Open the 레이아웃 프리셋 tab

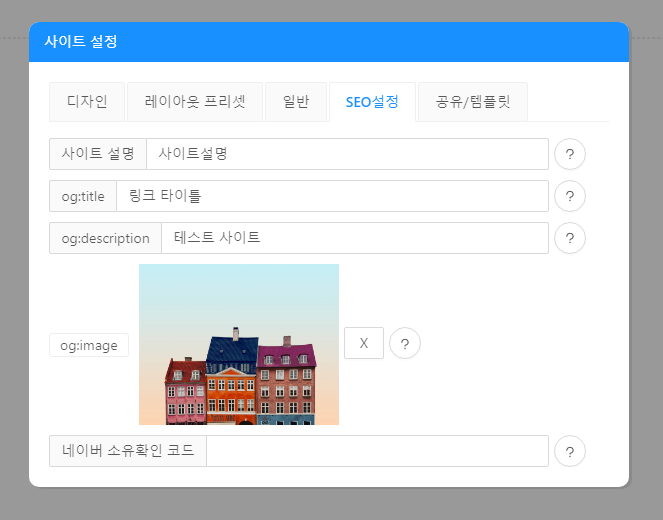195,102
